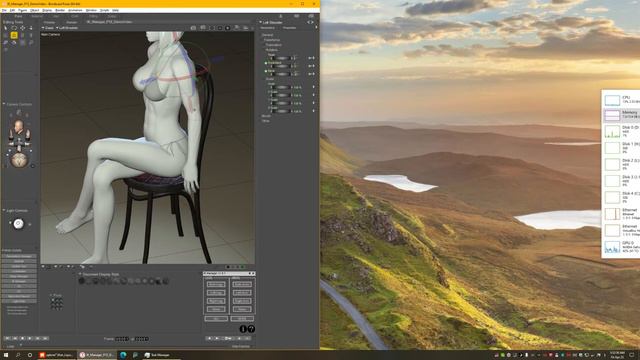
Task: Expand the Other parameter group
Action: click(x=266, y=121)
